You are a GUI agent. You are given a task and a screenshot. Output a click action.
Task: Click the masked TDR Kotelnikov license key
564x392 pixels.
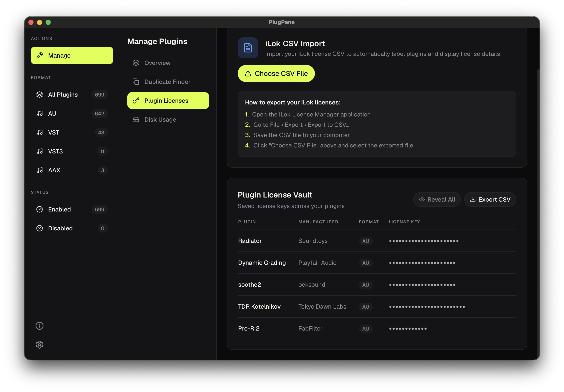click(x=427, y=306)
